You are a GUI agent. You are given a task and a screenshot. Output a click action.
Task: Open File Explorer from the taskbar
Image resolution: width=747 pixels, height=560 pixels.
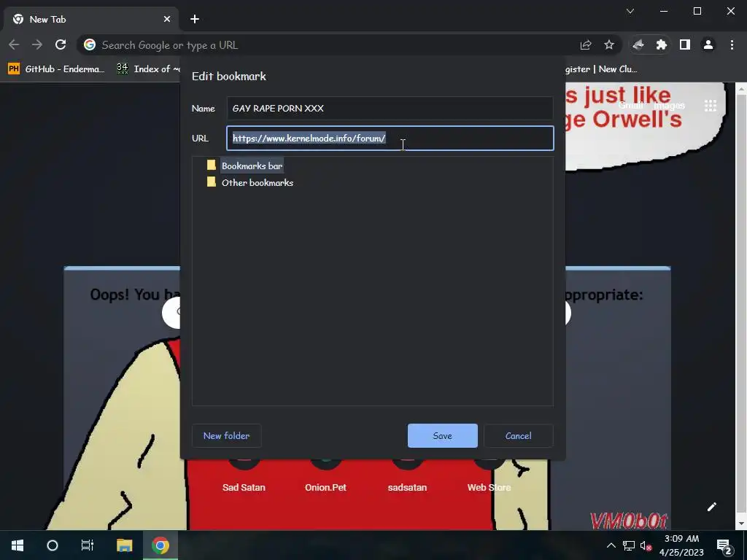(124, 545)
